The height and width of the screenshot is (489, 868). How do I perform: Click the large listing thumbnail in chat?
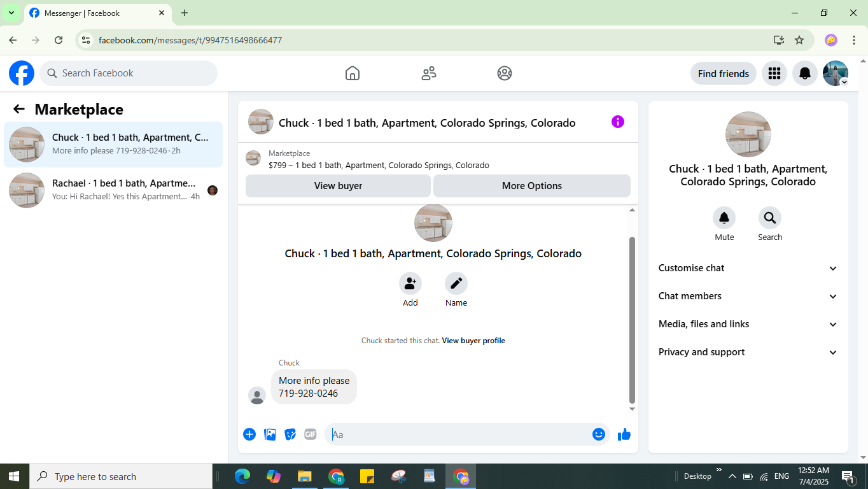tap(433, 223)
